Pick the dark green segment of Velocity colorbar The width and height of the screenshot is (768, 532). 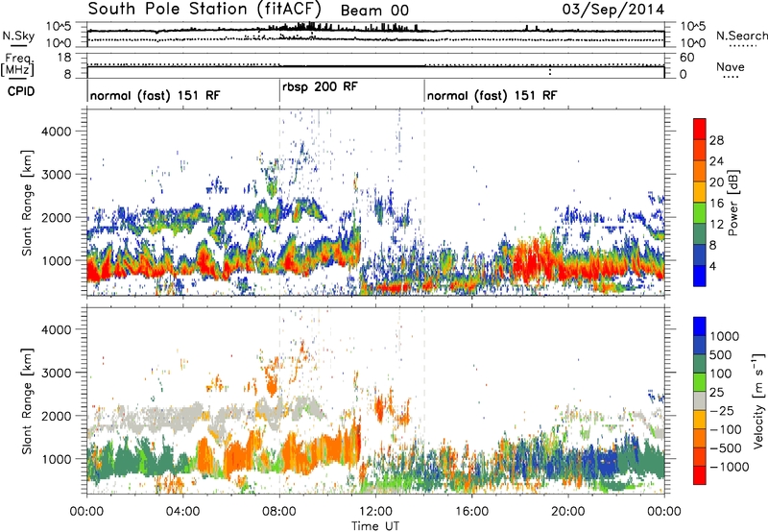700,364
